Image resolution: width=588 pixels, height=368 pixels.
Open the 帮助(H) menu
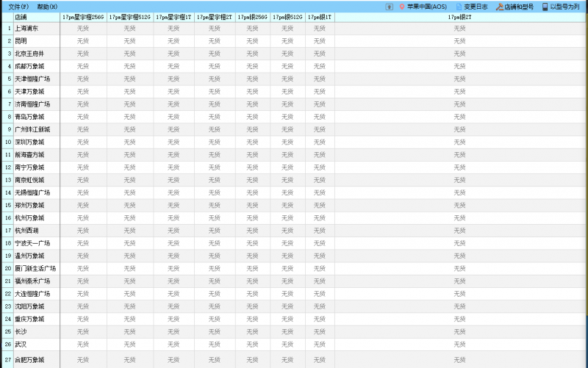[47, 7]
